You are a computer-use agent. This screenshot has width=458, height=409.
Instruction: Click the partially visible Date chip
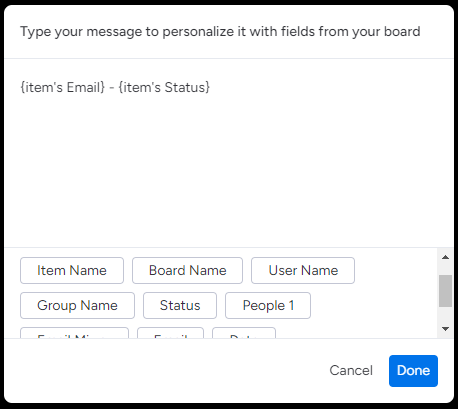tap(244, 333)
